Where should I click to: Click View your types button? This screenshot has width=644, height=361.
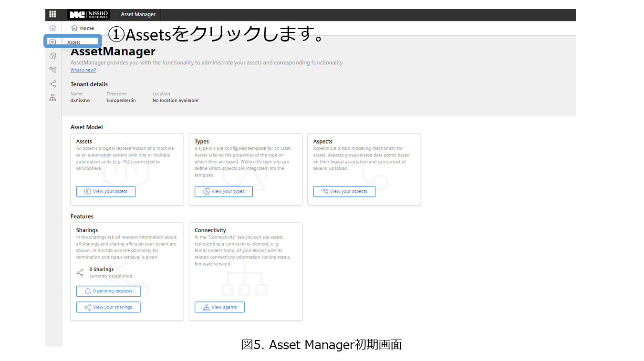(224, 191)
